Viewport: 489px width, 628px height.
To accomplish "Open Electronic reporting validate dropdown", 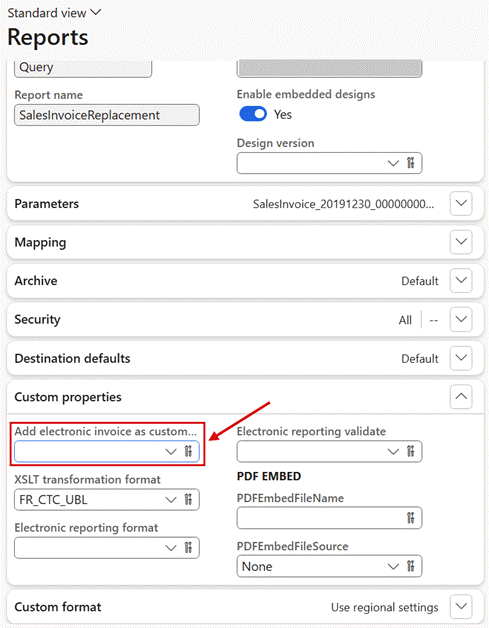I will coord(393,452).
